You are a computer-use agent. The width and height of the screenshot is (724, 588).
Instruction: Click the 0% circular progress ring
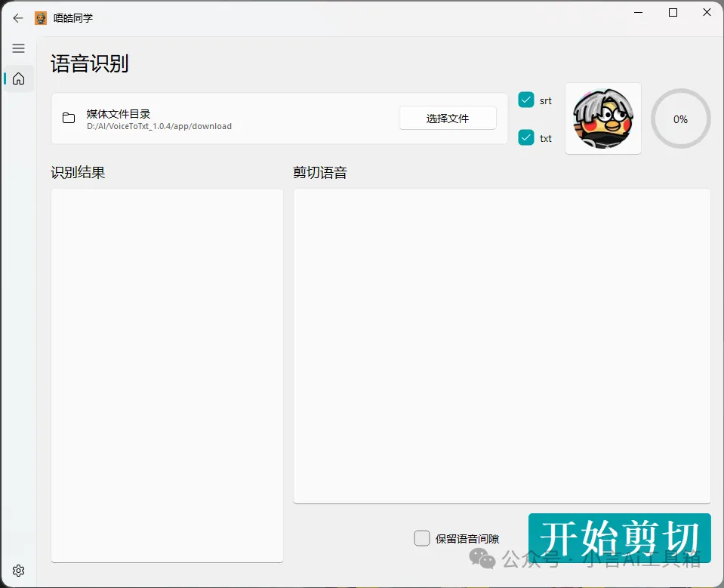pos(680,119)
